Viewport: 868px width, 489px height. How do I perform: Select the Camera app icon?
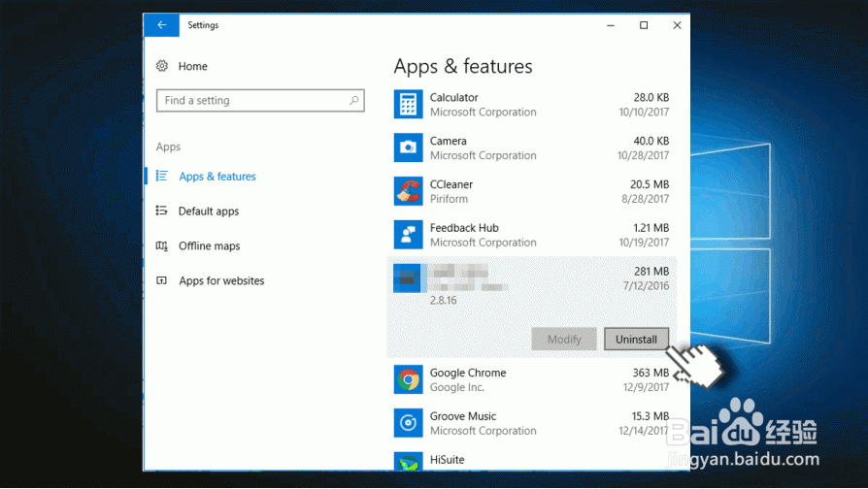coord(408,147)
